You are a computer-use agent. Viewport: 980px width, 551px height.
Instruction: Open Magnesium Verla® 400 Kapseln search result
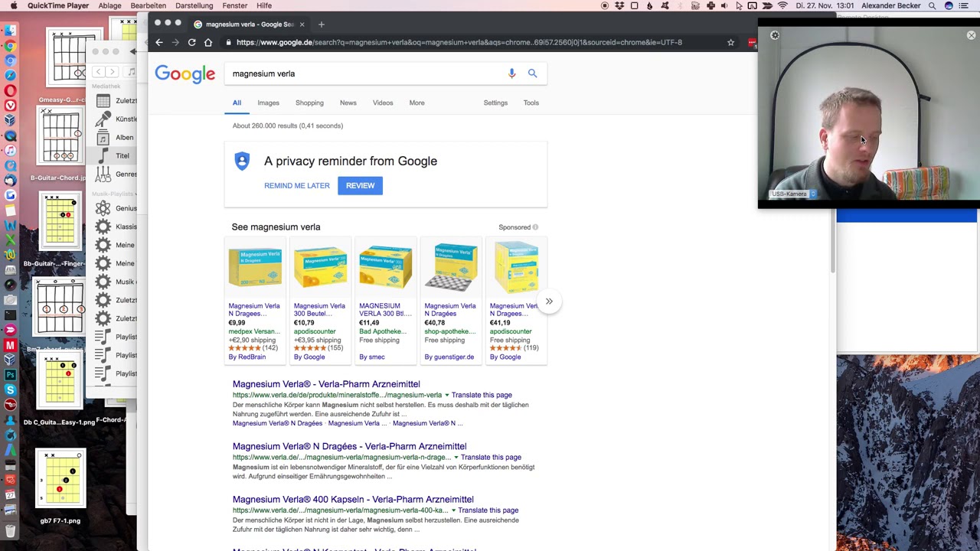tap(353, 500)
